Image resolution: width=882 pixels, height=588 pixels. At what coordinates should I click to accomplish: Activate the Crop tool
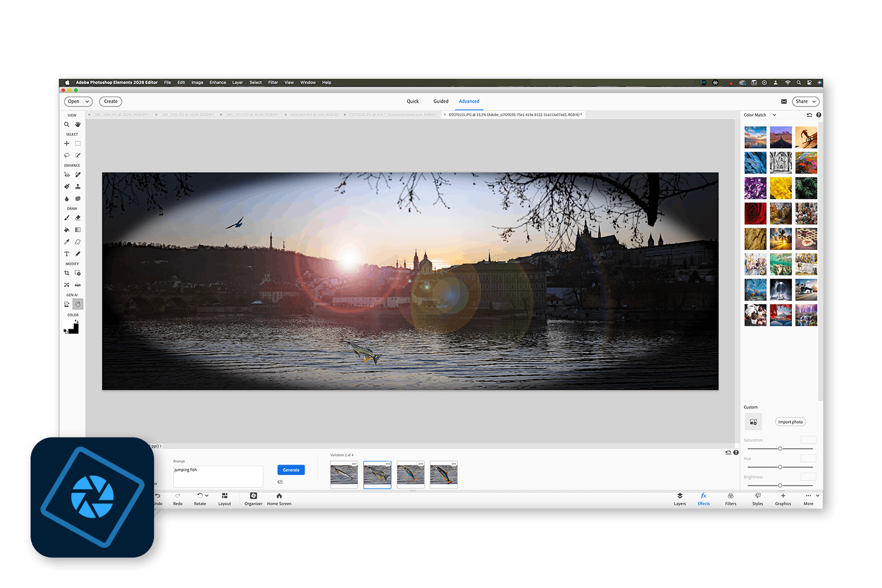(x=66, y=273)
